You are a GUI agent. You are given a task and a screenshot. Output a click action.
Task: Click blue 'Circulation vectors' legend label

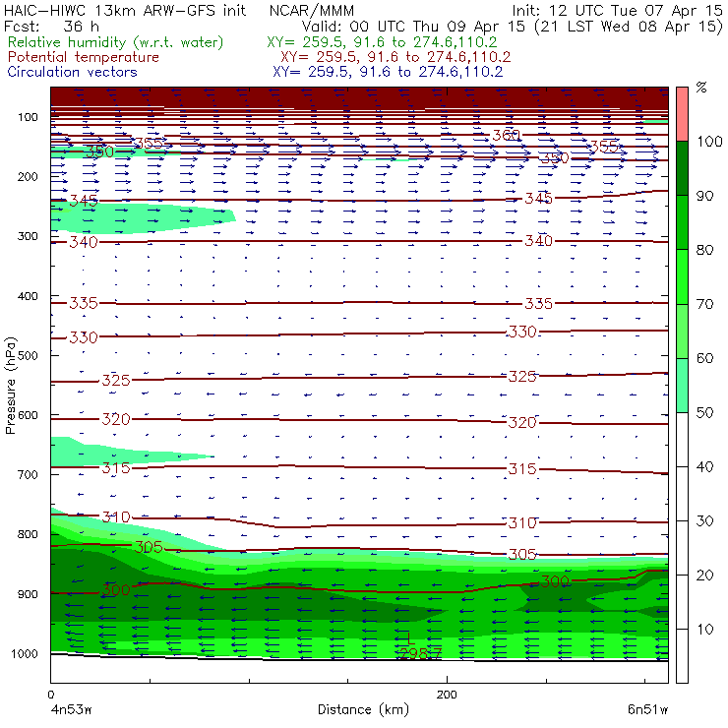(x=73, y=72)
